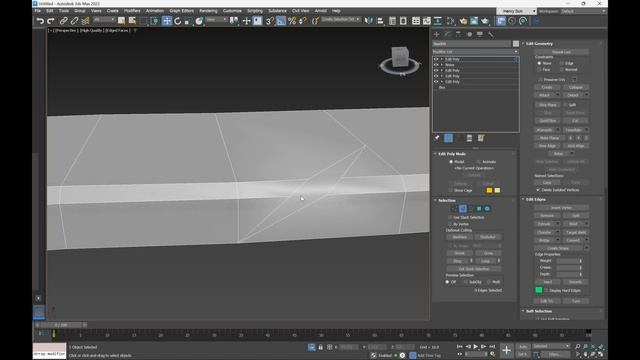Open the Rendering menu
The image size is (640, 360).
pos(208,11)
